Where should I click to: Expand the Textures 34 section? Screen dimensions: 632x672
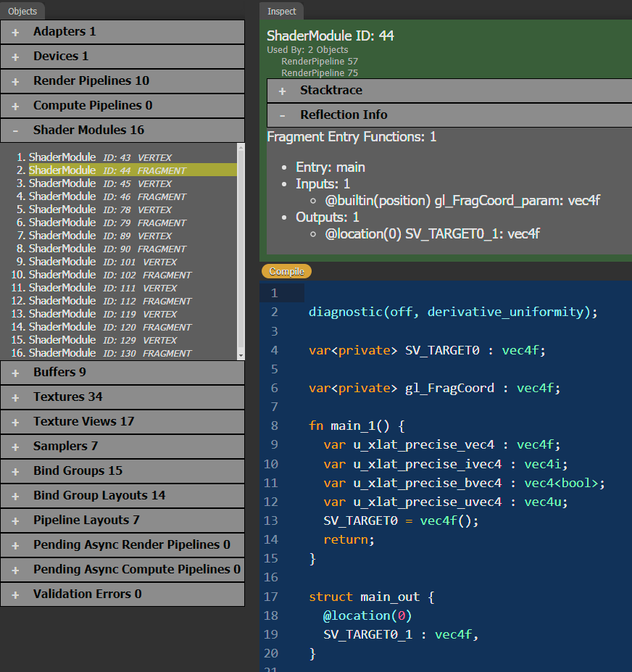[x=122, y=397]
